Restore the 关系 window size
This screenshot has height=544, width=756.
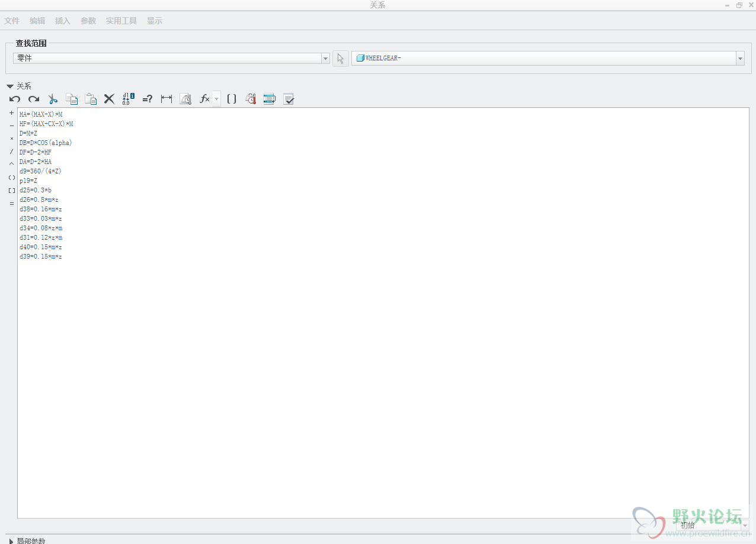tap(739, 5)
